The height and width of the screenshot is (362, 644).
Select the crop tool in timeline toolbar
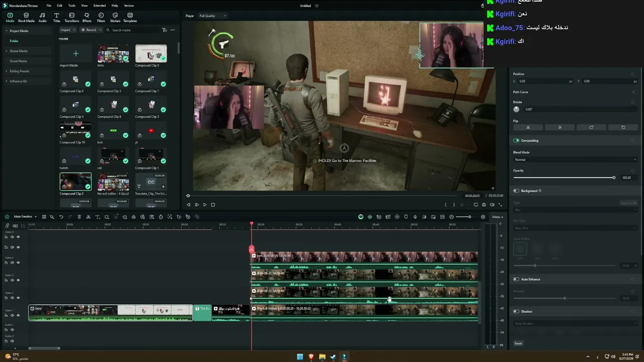click(x=107, y=217)
